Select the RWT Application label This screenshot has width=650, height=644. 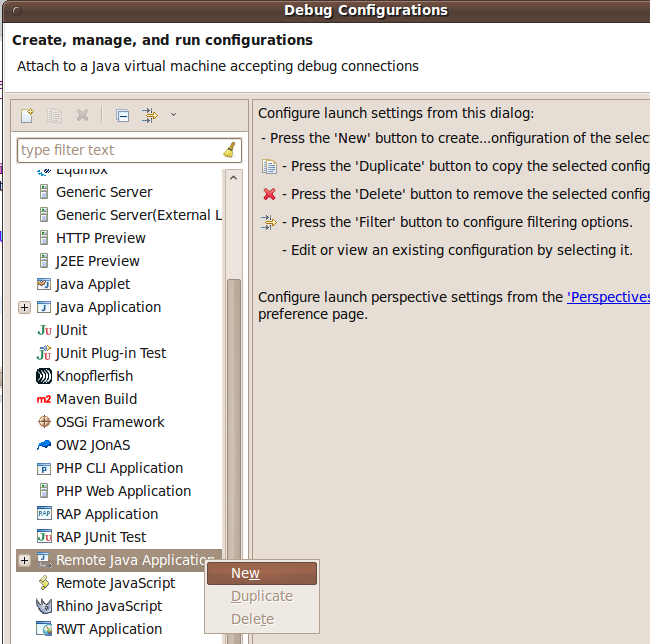109,629
